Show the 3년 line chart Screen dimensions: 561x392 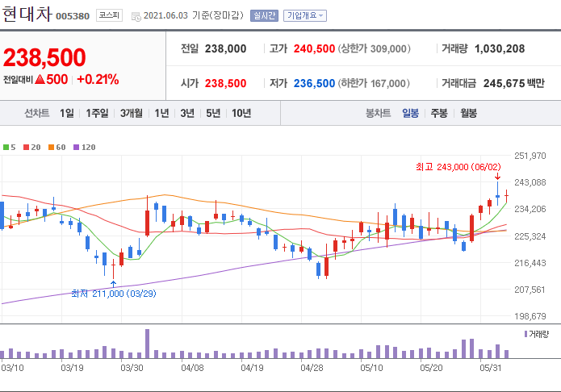coord(187,113)
